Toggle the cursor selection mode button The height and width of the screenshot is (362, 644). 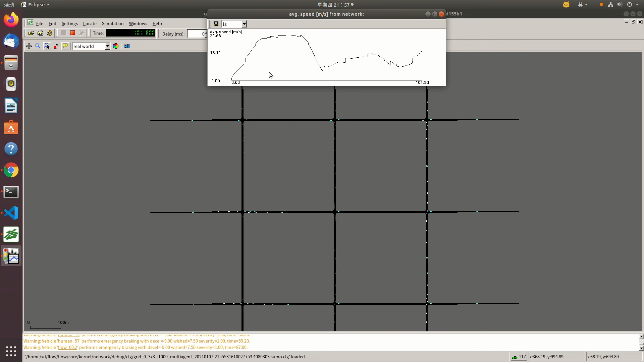point(47,46)
